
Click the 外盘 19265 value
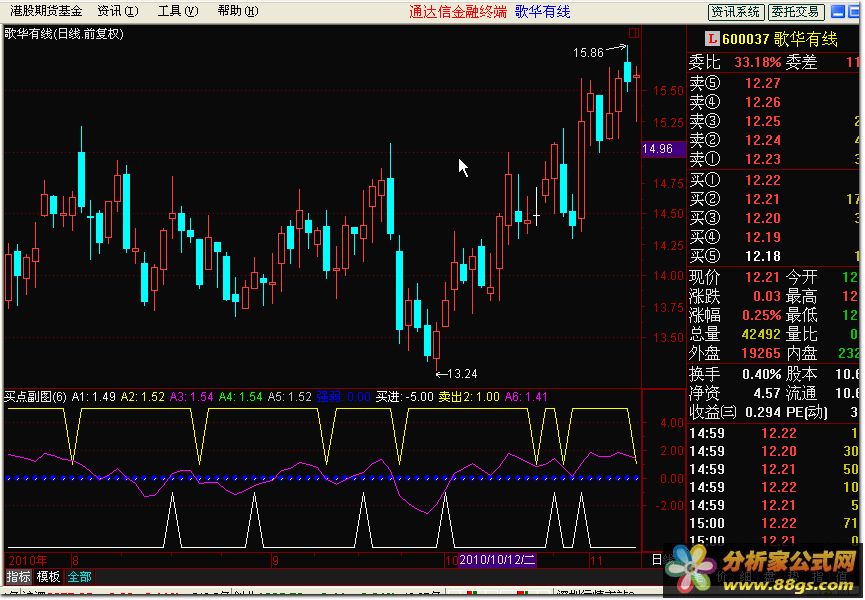click(x=761, y=353)
